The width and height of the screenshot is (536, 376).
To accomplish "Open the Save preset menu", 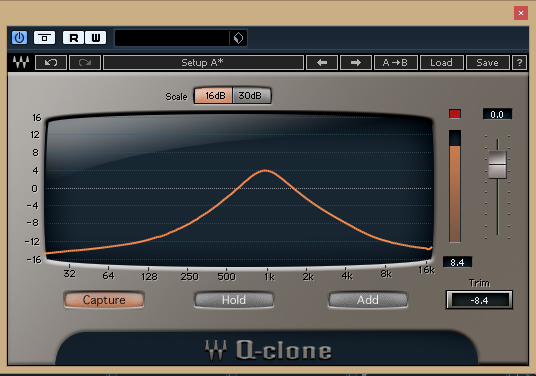I will coord(488,63).
